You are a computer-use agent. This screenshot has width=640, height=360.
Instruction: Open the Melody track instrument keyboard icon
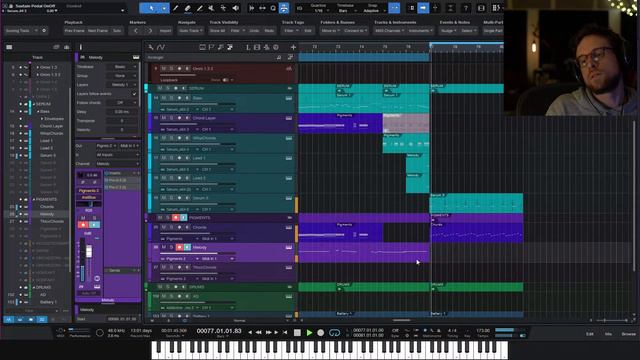point(289,247)
